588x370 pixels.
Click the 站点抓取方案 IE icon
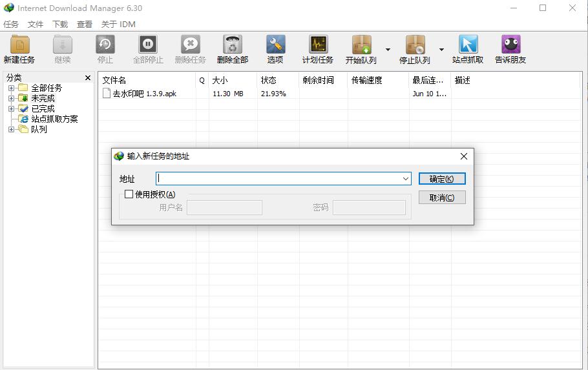(x=24, y=119)
